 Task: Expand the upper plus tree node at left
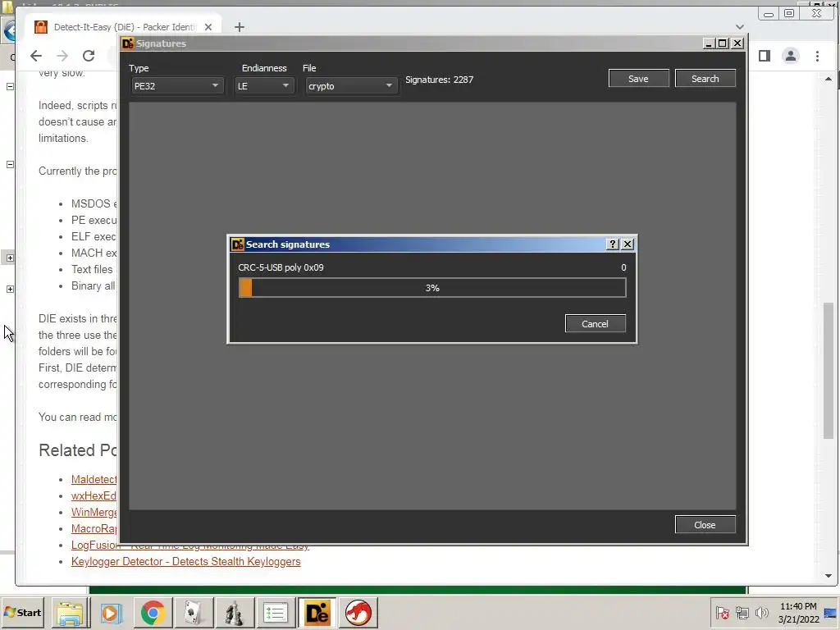tap(10, 258)
